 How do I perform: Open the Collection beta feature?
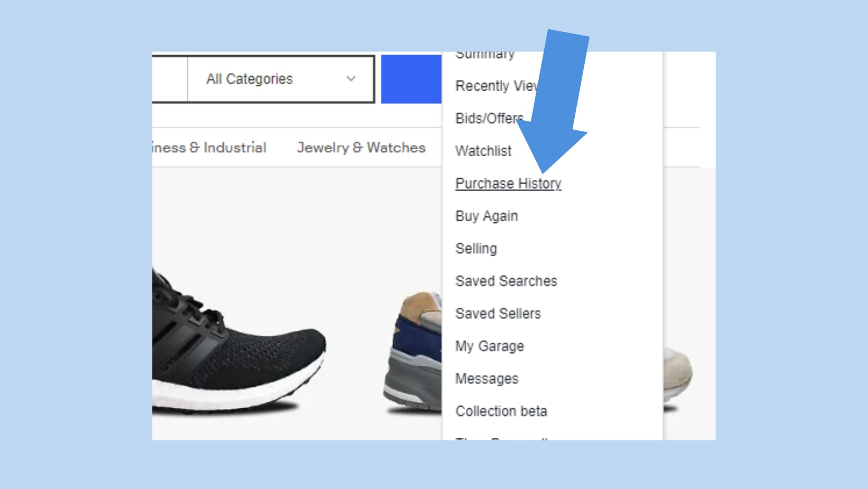pyautogui.click(x=501, y=411)
